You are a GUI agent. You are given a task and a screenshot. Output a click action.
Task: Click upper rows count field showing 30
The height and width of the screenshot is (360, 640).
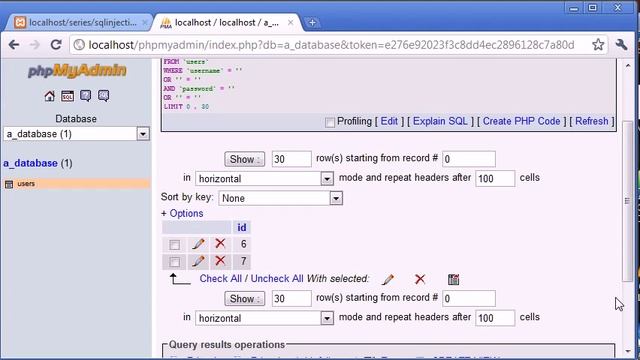coord(291,159)
